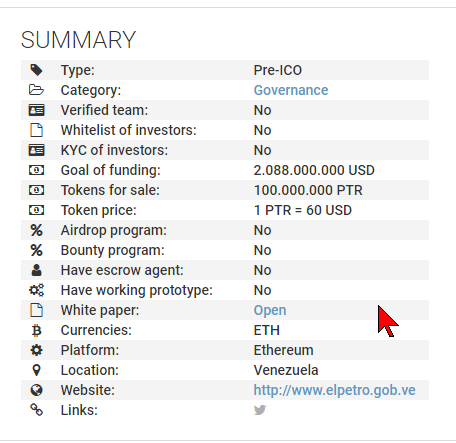Image resolution: width=456 pixels, height=443 pixels.
Task: Click the map pin icon beside Location
Action: click(36, 370)
